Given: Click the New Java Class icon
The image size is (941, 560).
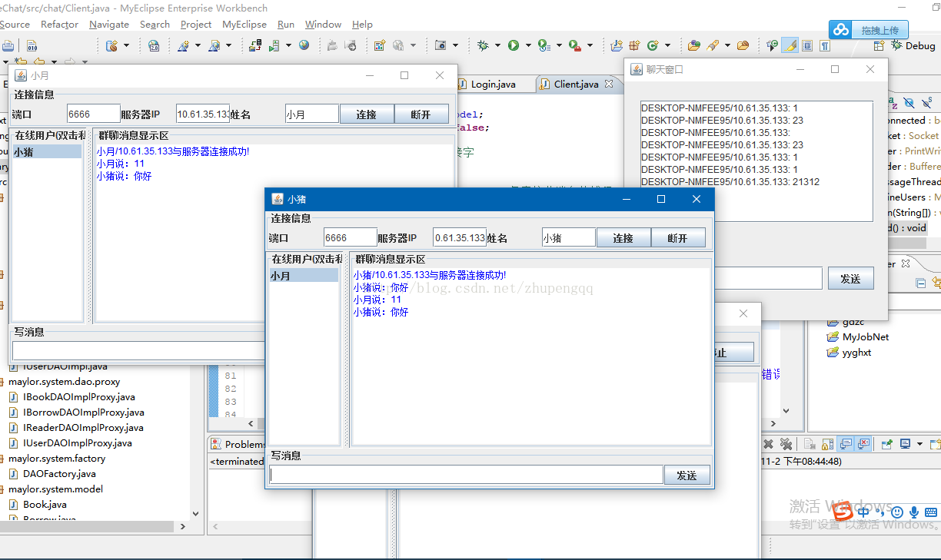Looking at the screenshot, I should [x=653, y=45].
